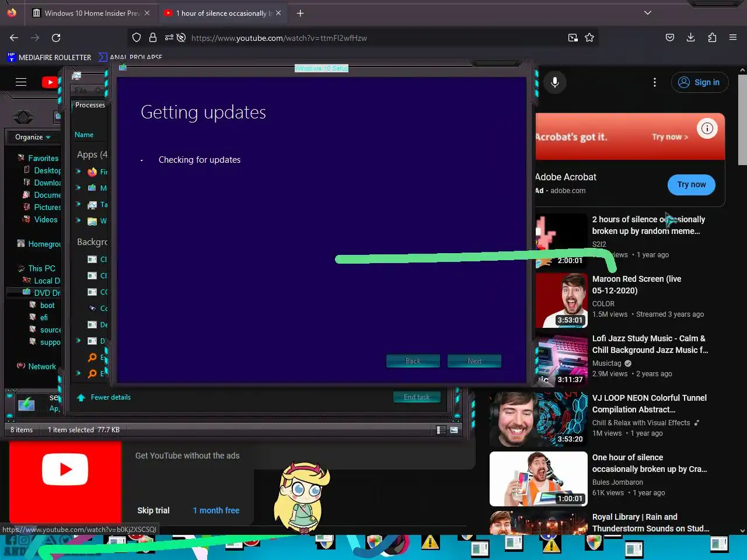Open Firefox application hamburger menu
747x560 pixels.
tap(733, 37)
